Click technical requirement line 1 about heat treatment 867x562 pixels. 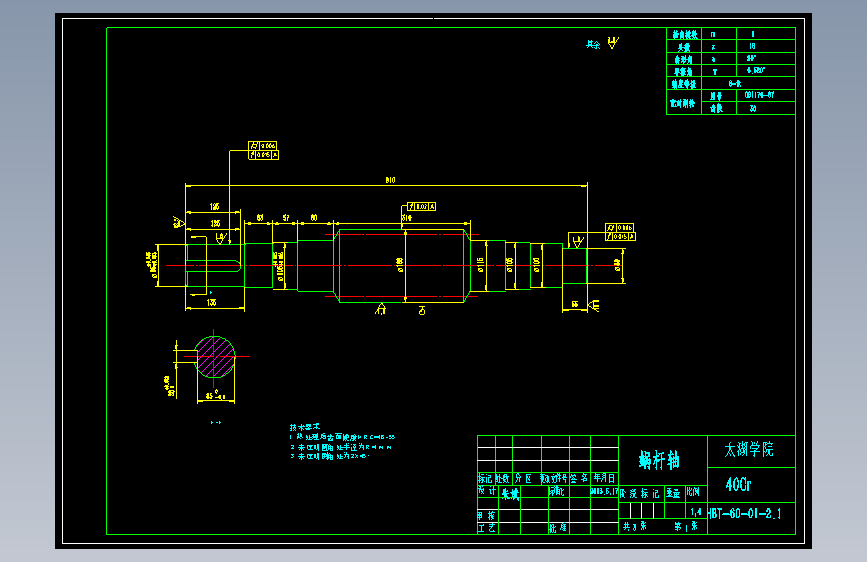pos(342,437)
